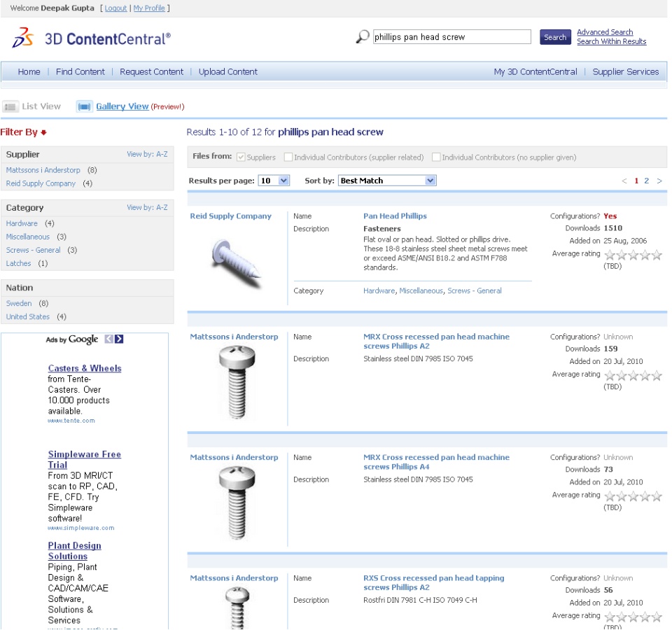Image resolution: width=672 pixels, height=630 pixels.
Task: Open My 3D ContentCentral menu
Action: (535, 72)
